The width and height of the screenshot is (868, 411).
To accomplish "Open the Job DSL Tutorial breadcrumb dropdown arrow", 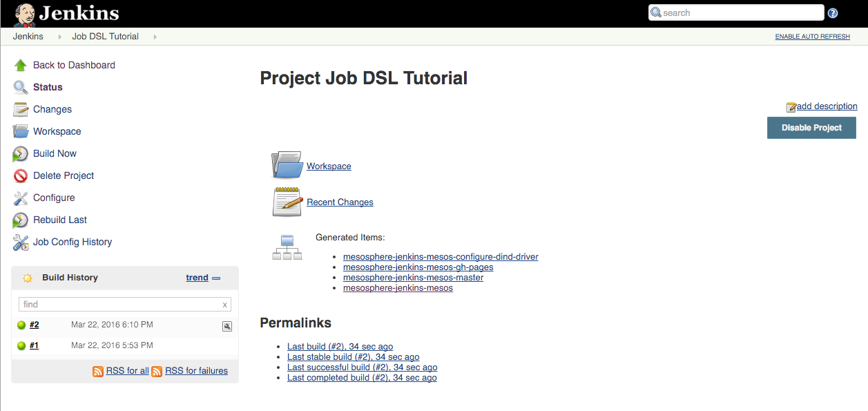I will tap(155, 37).
